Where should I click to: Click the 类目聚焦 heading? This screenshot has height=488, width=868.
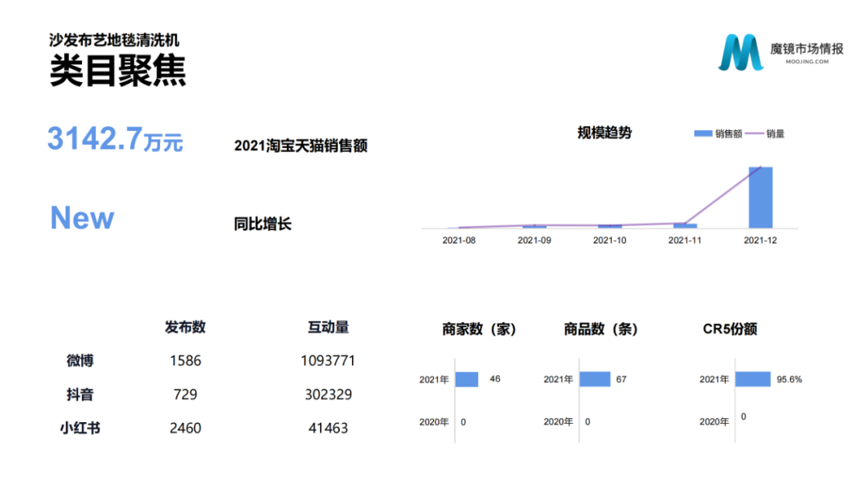point(118,71)
